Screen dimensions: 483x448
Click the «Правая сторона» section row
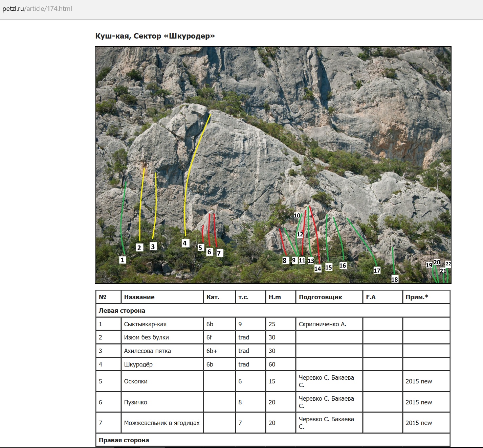(x=124, y=440)
